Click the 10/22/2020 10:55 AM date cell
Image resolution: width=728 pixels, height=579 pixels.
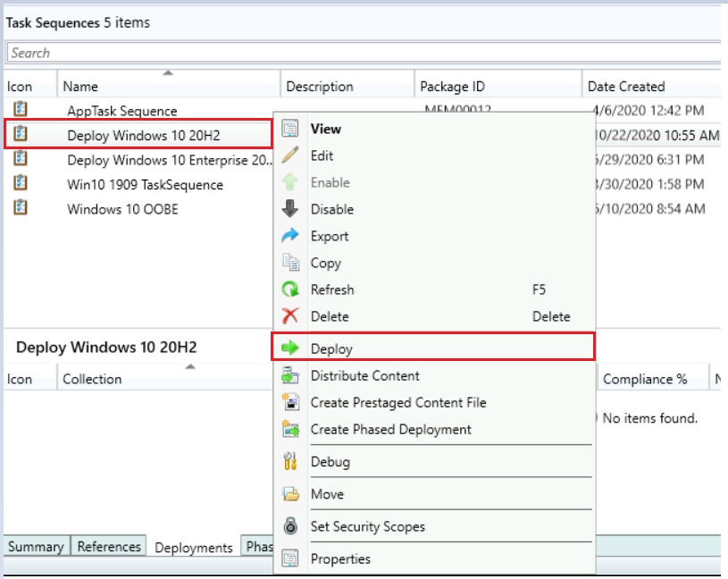(657, 135)
